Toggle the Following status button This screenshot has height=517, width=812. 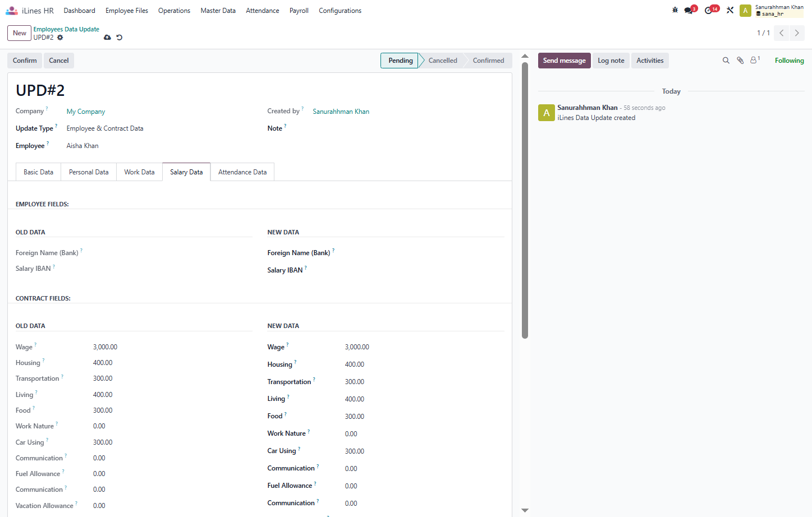[789, 61]
